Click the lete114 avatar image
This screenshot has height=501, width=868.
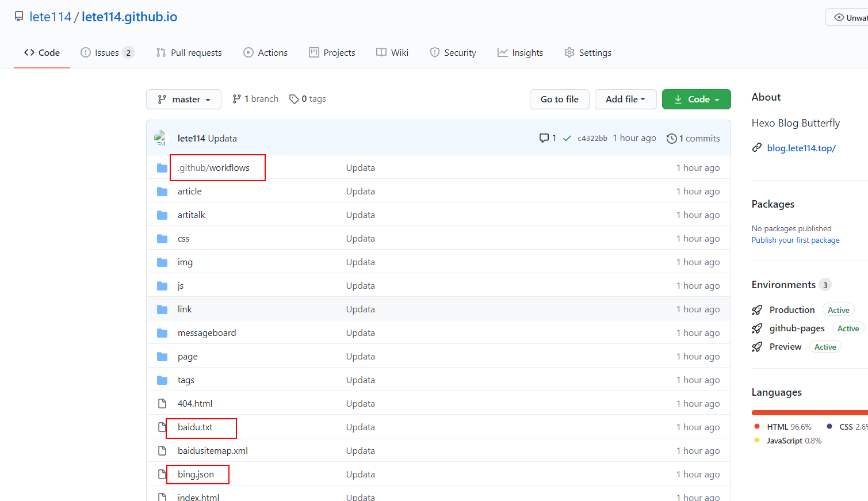[x=160, y=138]
